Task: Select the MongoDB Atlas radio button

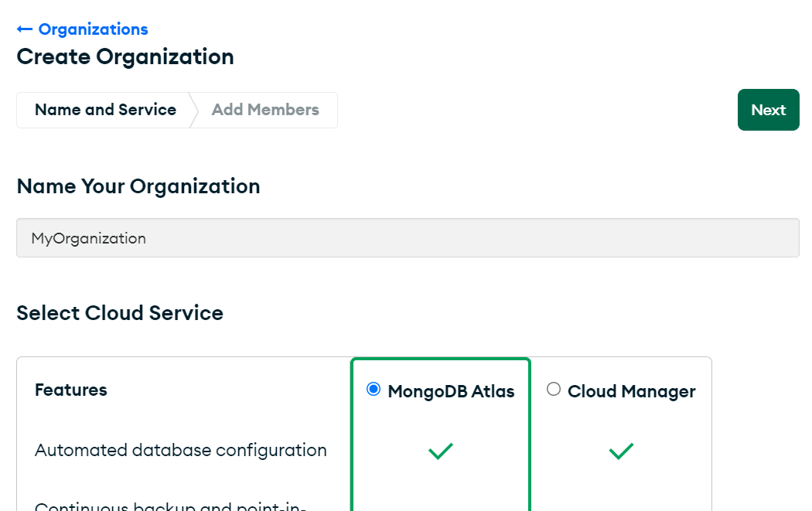Action: (374, 389)
